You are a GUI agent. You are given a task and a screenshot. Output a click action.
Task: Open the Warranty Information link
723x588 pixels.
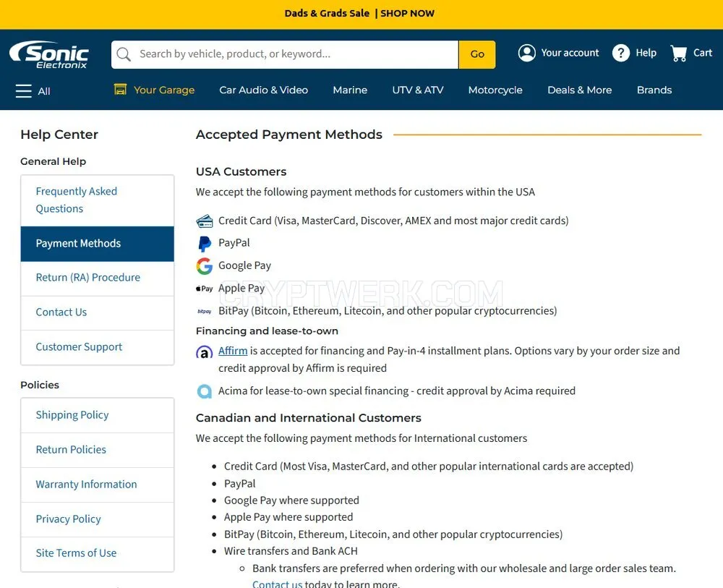98,485
